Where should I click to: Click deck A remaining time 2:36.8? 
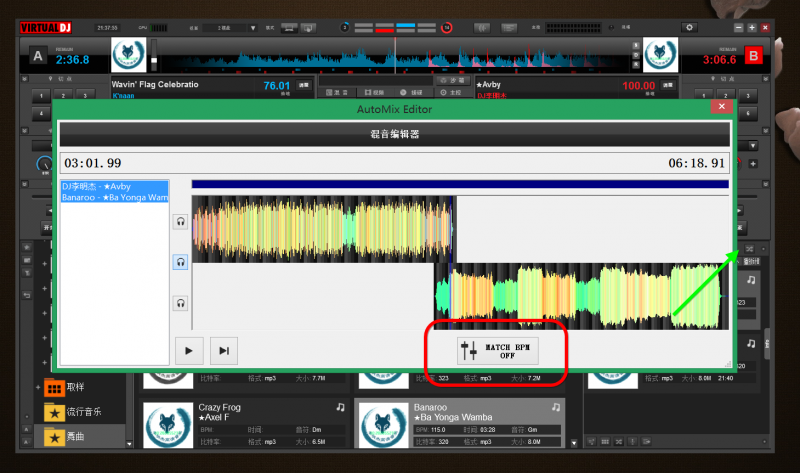[x=72, y=60]
